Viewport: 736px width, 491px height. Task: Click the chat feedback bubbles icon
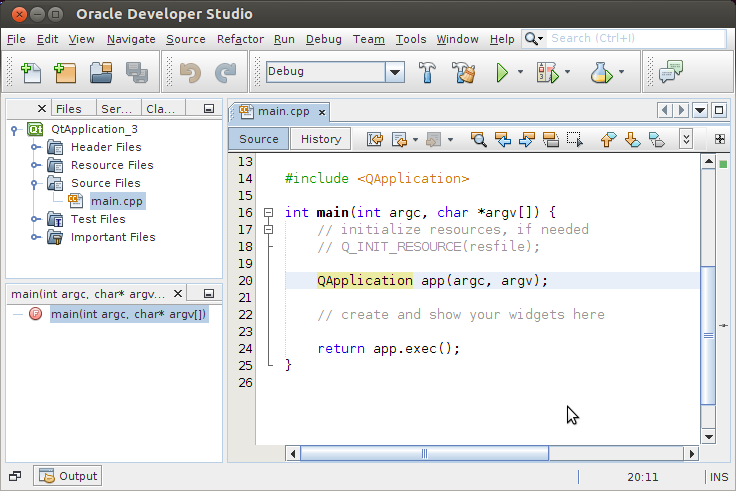tap(671, 72)
